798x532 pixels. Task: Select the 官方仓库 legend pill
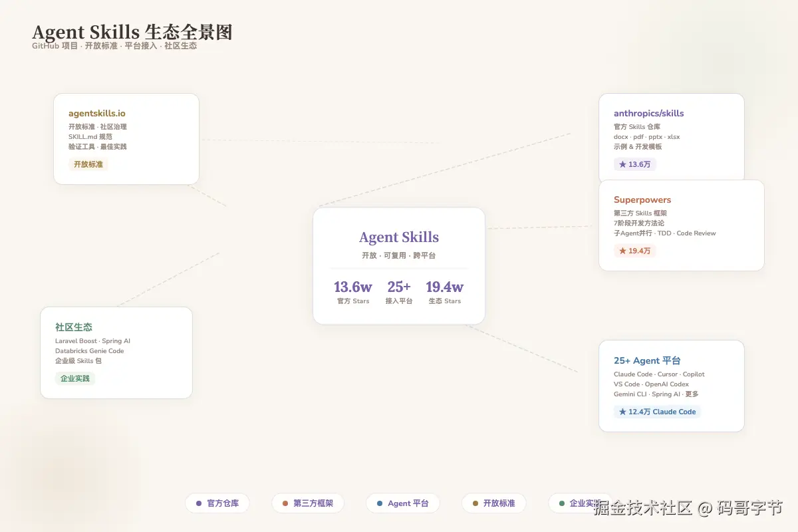217,503
